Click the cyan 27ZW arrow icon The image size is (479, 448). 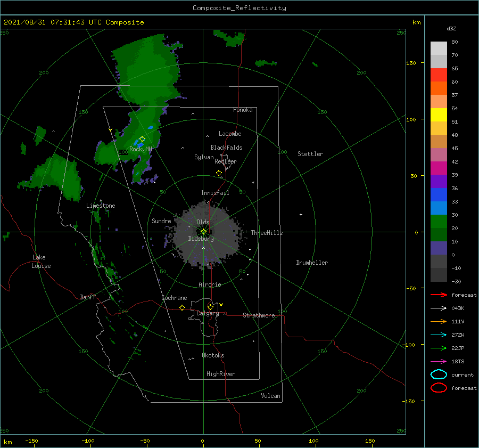coord(439,335)
